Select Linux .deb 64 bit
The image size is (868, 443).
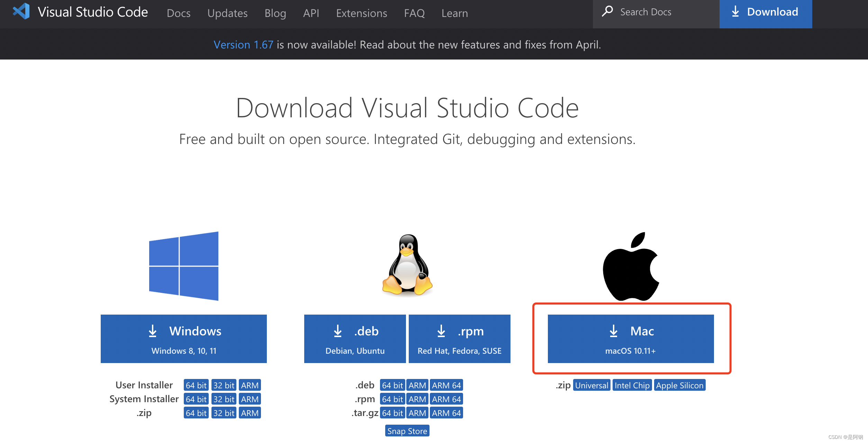click(x=392, y=385)
